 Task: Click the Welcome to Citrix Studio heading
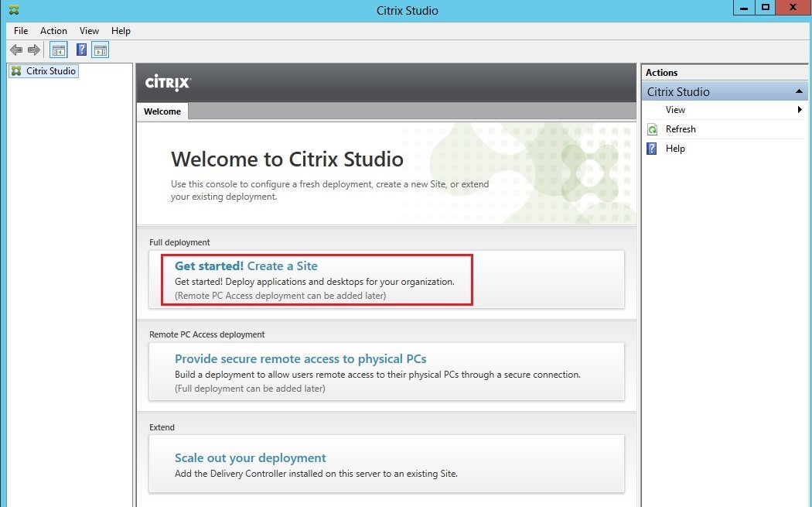click(x=287, y=159)
